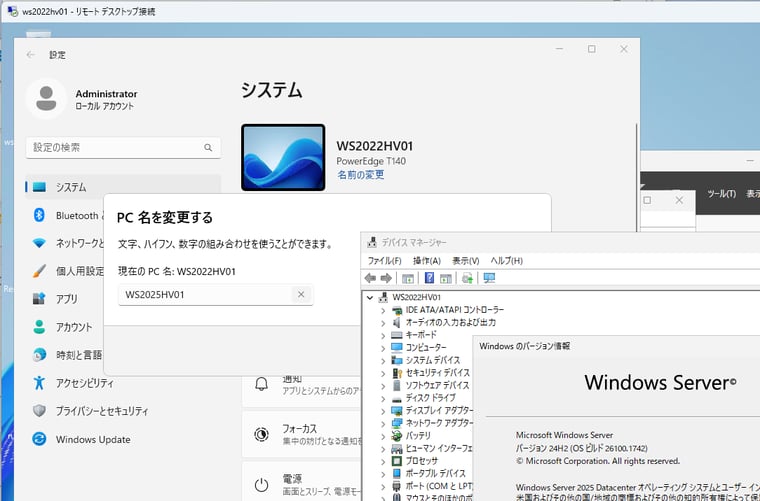Click the PC wallpaper thumbnail for WS2022HV01
This screenshot has height=501, width=760.
(283, 157)
